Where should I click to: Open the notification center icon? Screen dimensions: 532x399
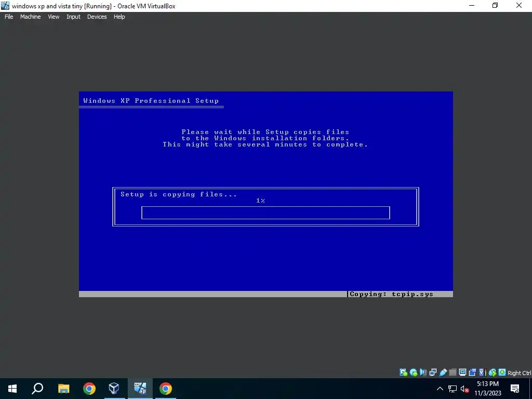click(x=515, y=389)
